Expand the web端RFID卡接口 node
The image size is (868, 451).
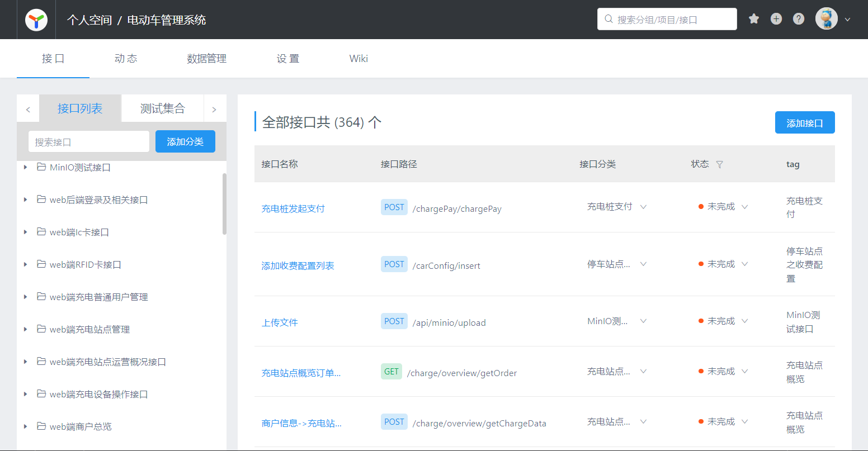click(x=25, y=264)
